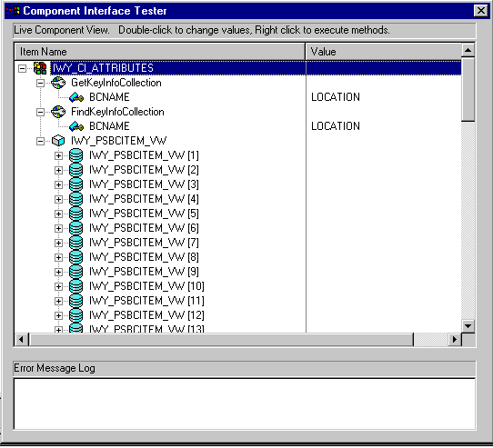Click LOCATION value in the FindKeyInfoCollection BCNAME row
Screen dimensions: 493x448
336,126
